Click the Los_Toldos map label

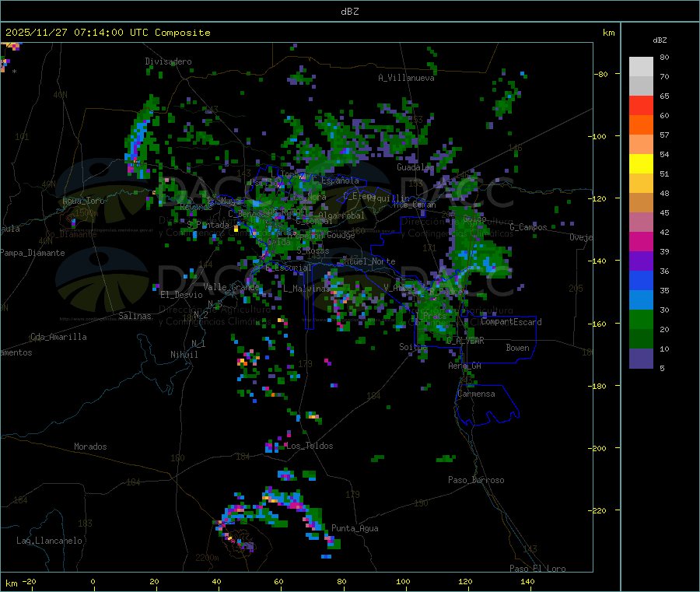(310, 446)
